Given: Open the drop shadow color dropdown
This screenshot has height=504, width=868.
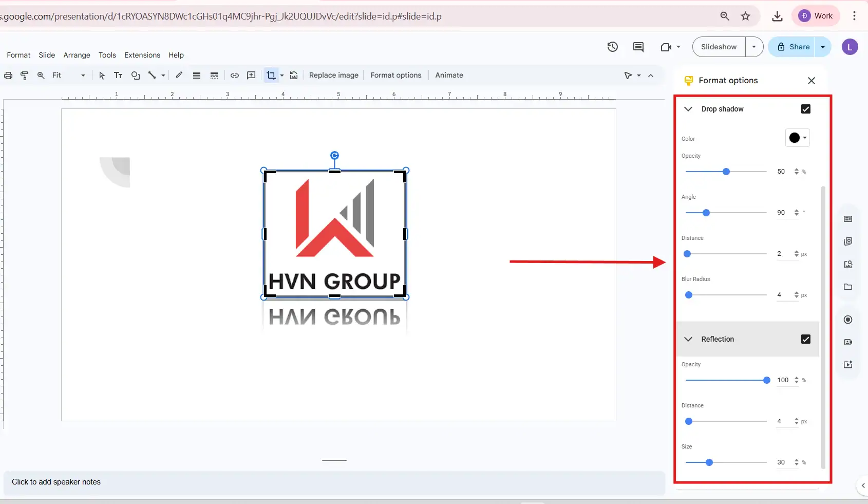Looking at the screenshot, I should (x=798, y=138).
